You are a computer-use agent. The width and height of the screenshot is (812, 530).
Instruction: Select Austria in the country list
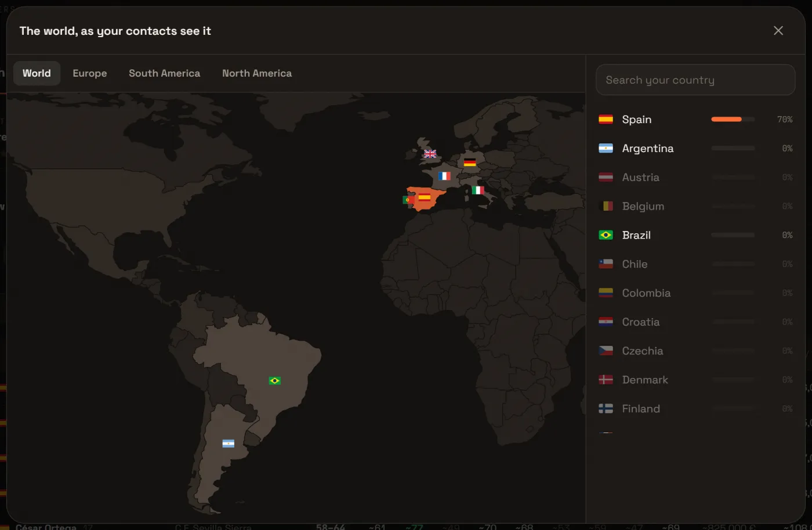(x=695, y=178)
